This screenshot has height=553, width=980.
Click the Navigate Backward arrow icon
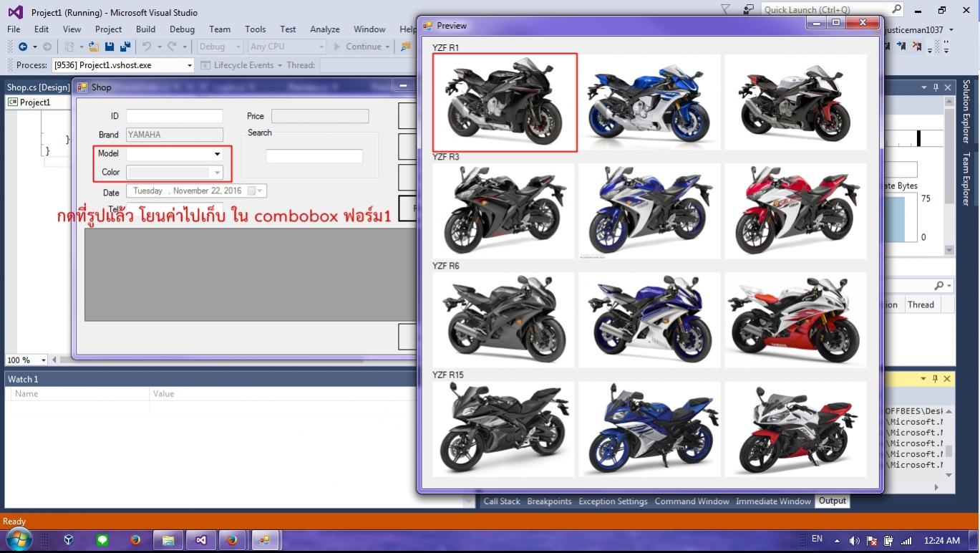(23, 47)
